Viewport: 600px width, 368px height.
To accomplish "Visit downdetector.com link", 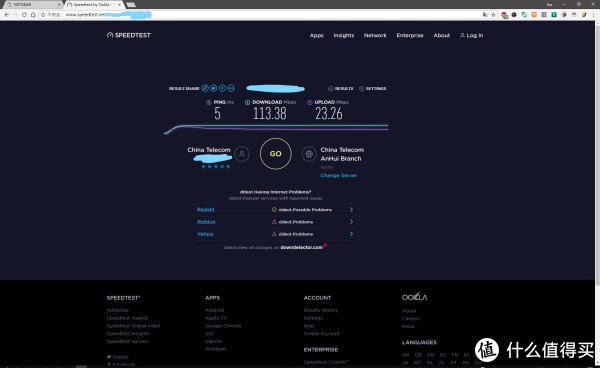I will pos(302,247).
